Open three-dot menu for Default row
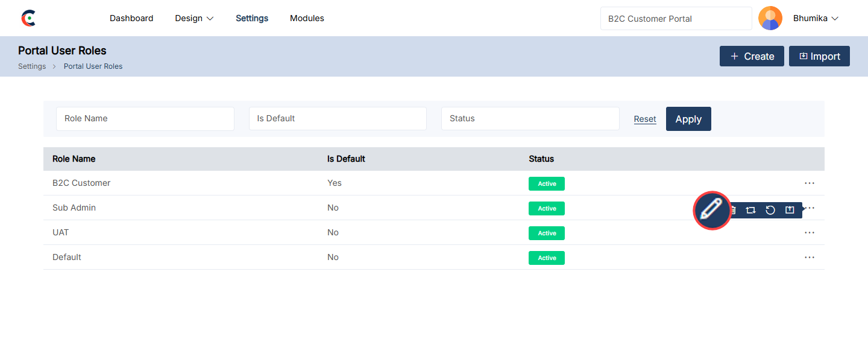The height and width of the screenshot is (359, 868). (x=809, y=258)
